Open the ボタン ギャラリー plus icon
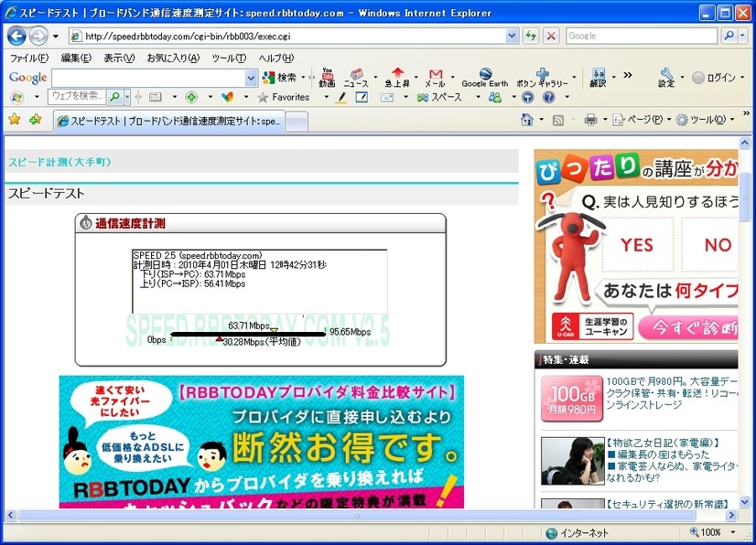756x545 pixels. (543, 77)
